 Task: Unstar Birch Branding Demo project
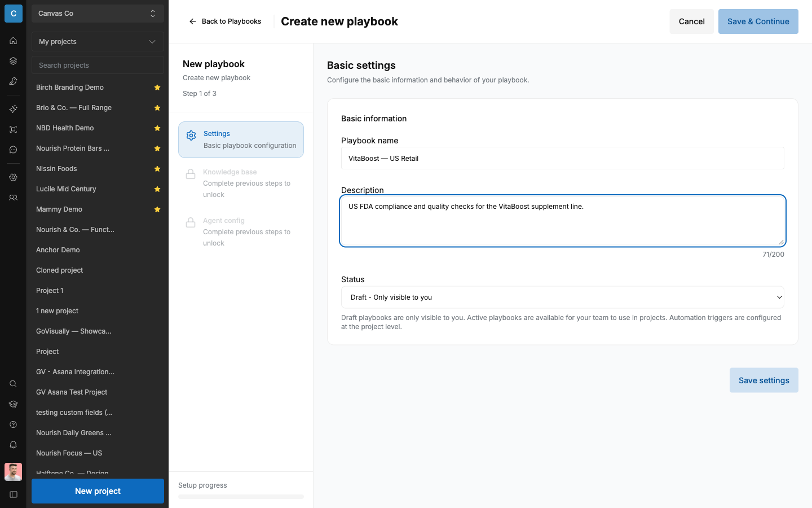[x=157, y=87]
